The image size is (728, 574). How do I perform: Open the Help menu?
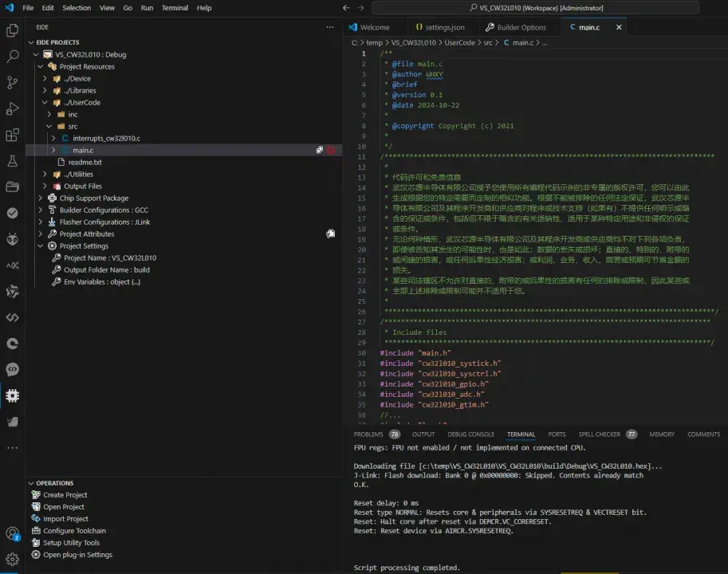tap(204, 8)
